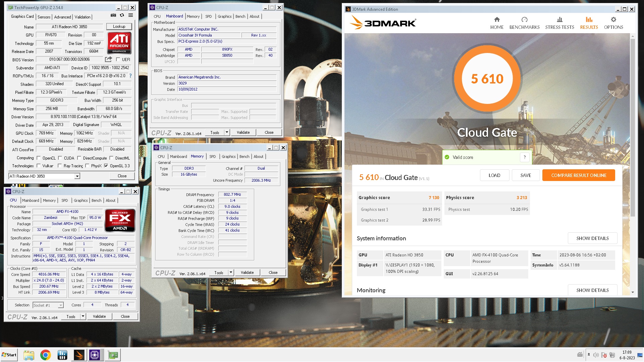Toggle the DirectML checkbox
The width and height of the screenshot is (644, 362).
tap(111, 158)
